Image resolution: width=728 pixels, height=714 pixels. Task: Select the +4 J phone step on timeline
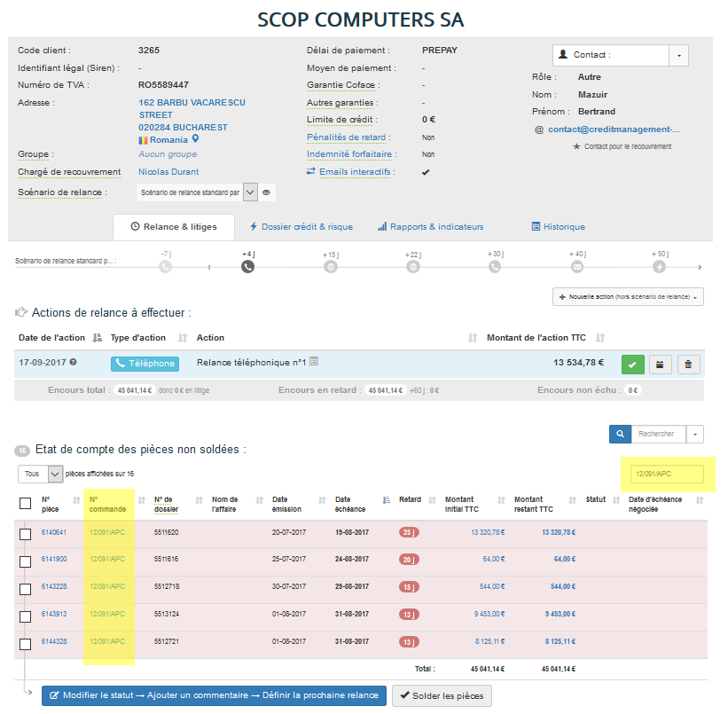(248, 266)
